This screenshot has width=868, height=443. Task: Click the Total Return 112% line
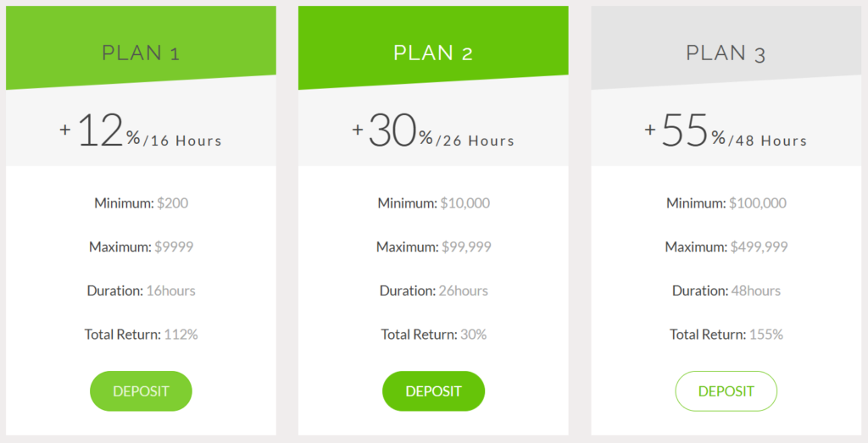tap(141, 335)
